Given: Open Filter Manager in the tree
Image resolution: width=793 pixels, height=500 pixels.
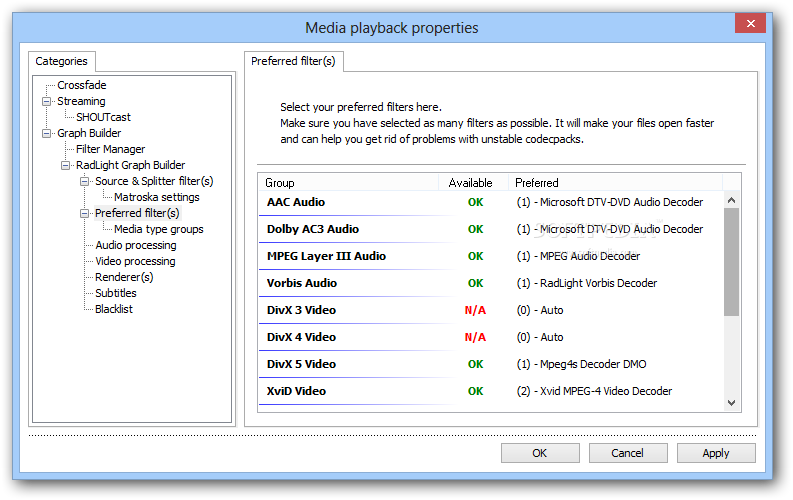Looking at the screenshot, I should coord(110,149).
